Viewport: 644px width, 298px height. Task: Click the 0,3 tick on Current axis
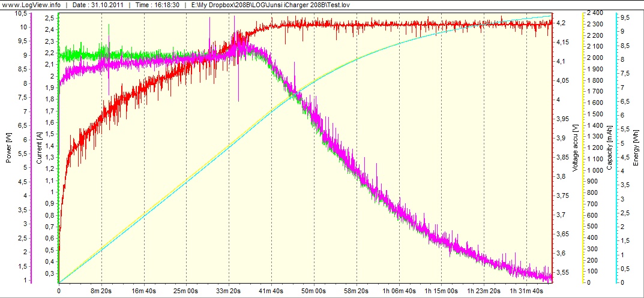click(50, 273)
